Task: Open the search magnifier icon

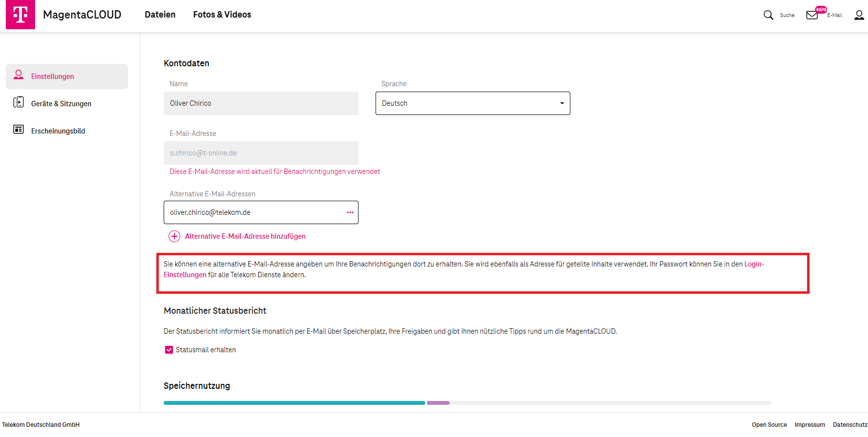Action: [768, 15]
